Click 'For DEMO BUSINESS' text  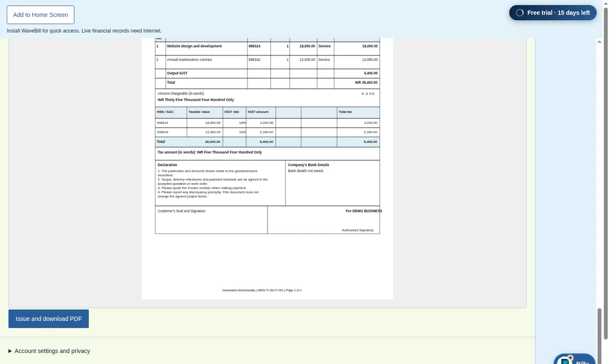point(364,211)
